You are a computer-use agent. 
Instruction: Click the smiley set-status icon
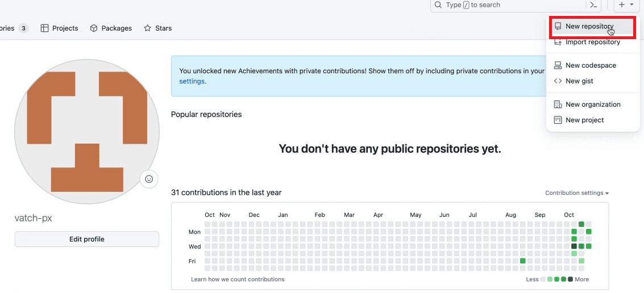point(149,179)
